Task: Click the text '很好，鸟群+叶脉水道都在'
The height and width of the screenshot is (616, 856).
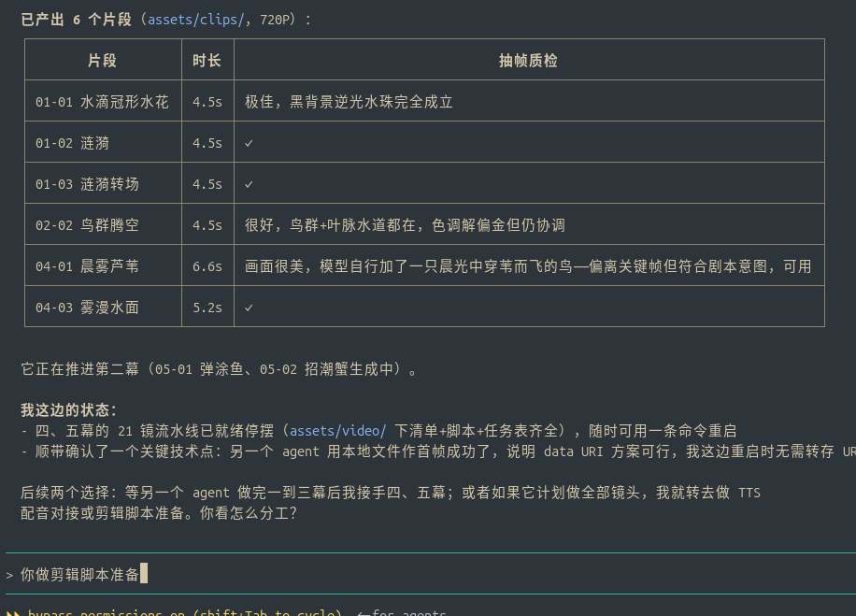Action: tap(333, 225)
